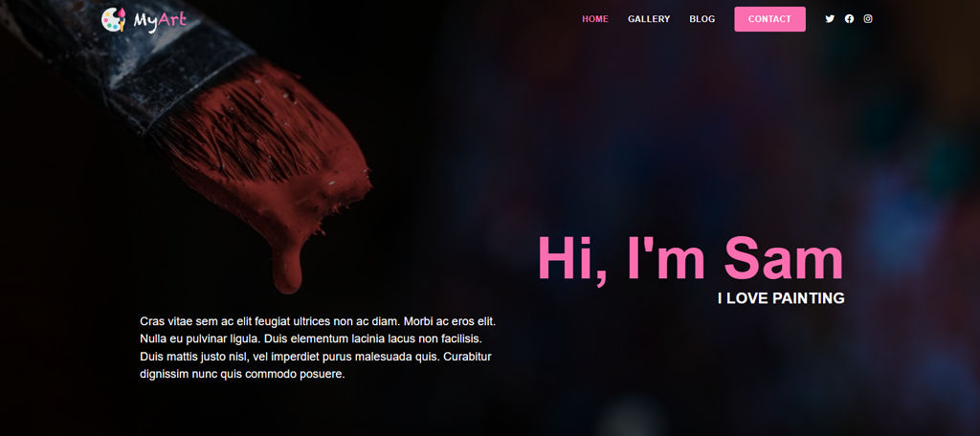Click the red brush bristles
Image resolution: width=980 pixels, height=436 pixels.
pyautogui.click(x=262, y=138)
